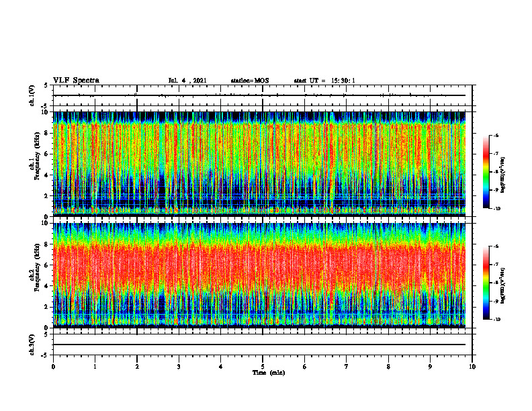Image resolution: width=532 pixels, height=411 pixels.
Task: Click the ch.2 color bar "-6" label
Action: [496, 246]
